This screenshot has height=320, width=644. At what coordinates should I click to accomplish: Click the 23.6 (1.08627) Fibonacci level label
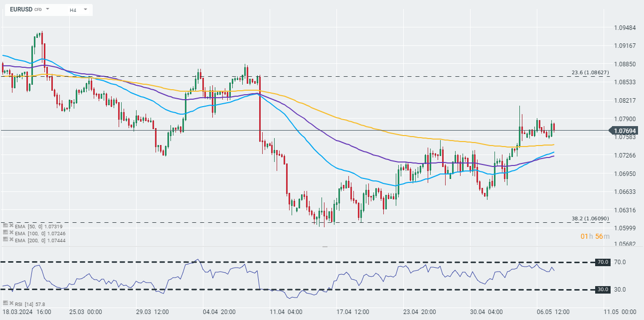pyautogui.click(x=590, y=73)
